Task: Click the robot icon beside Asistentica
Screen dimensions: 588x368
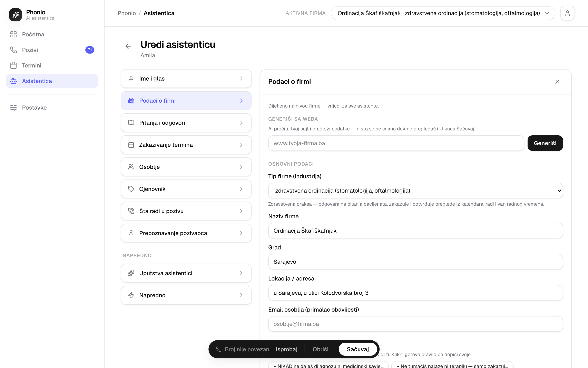Action: point(13,81)
